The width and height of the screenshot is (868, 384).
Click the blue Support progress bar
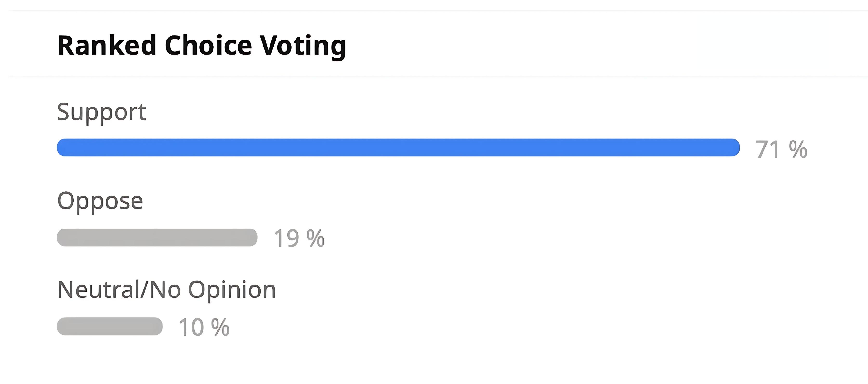pos(398,147)
